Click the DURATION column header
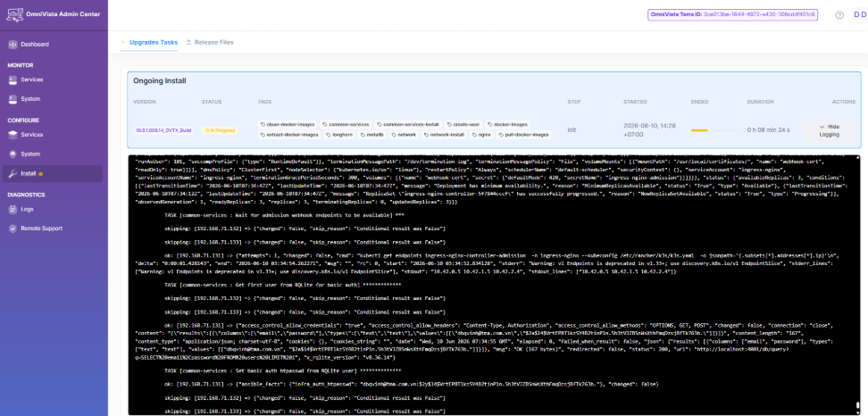 (x=759, y=102)
